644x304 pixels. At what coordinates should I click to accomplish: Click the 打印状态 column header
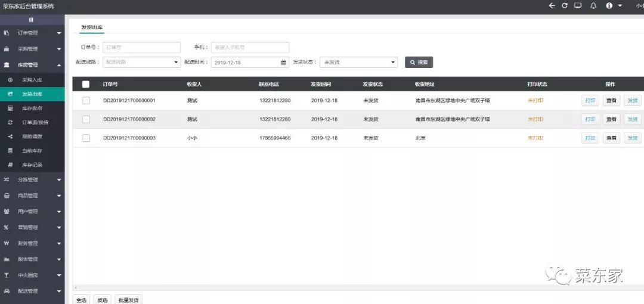tap(537, 84)
